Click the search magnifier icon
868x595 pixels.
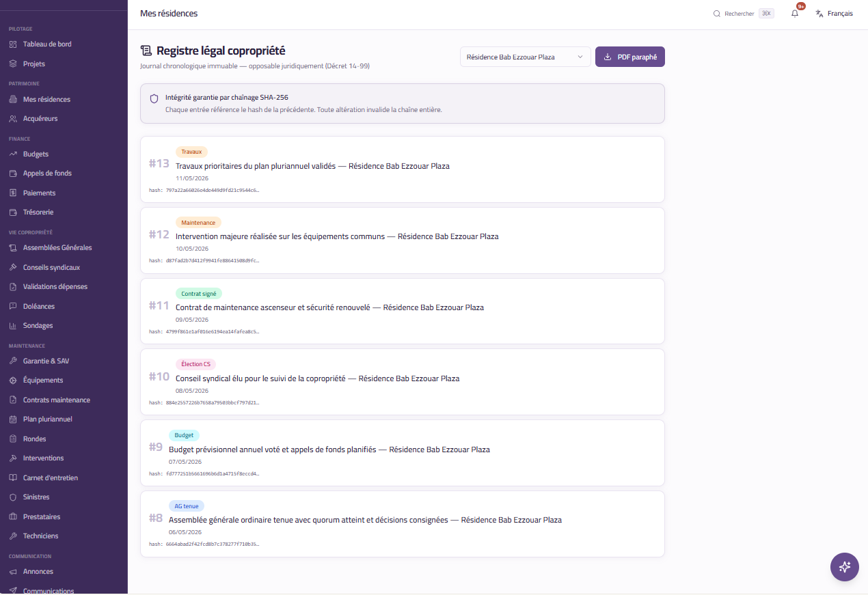pos(717,14)
